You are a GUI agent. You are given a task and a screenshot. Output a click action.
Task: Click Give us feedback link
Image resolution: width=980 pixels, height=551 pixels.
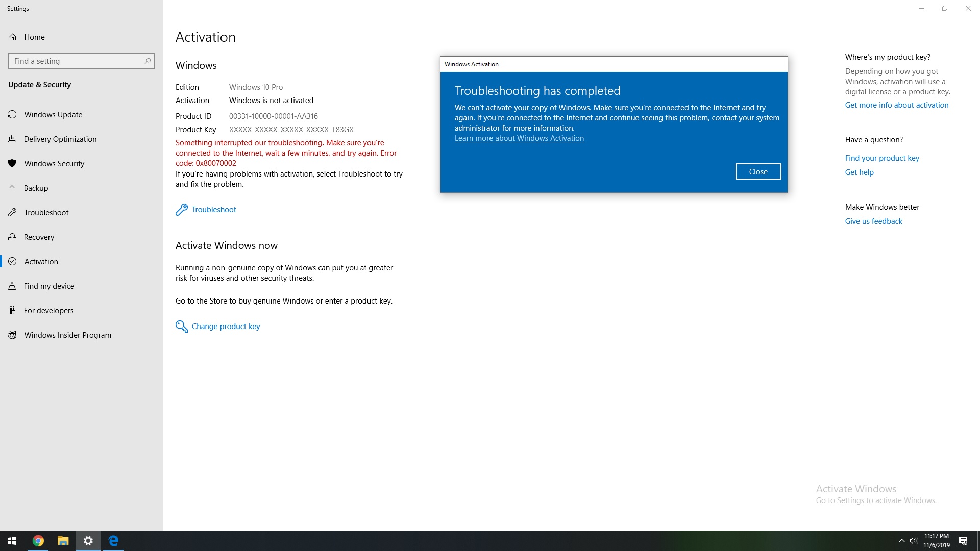tap(874, 221)
